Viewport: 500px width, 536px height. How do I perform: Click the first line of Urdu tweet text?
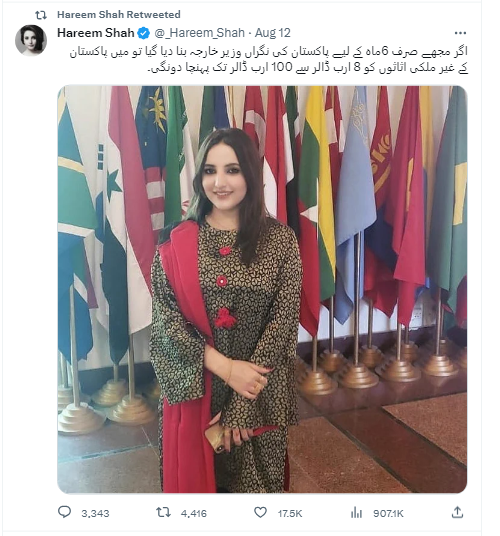click(x=269, y=52)
